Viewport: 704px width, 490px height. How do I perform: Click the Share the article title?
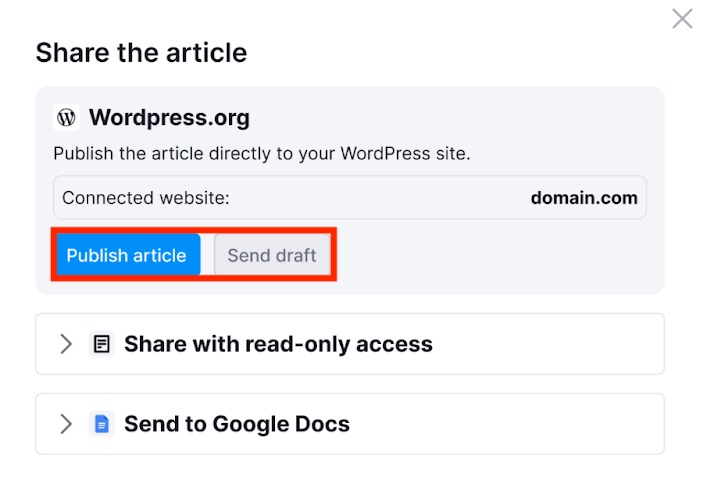pyautogui.click(x=141, y=53)
